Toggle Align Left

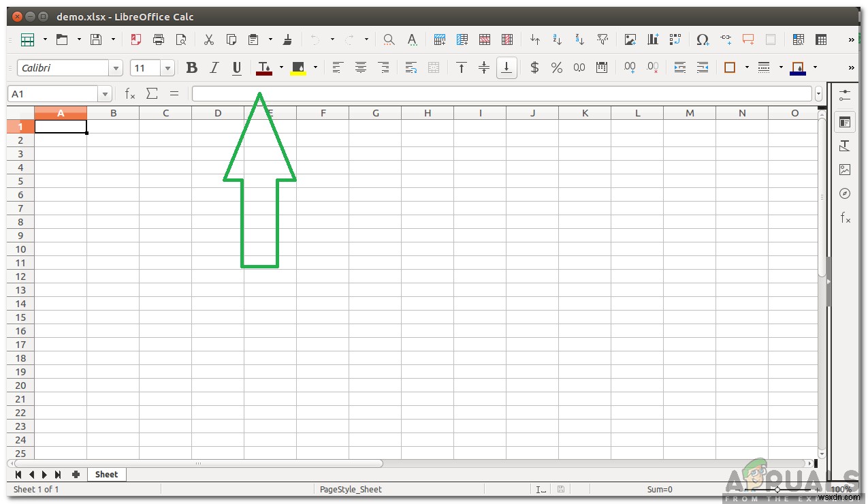(338, 67)
